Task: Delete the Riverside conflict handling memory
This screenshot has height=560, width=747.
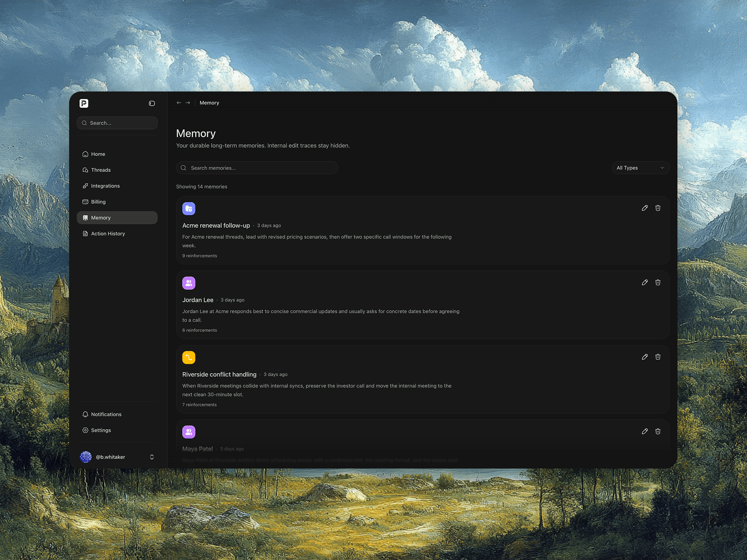Action: [658, 357]
